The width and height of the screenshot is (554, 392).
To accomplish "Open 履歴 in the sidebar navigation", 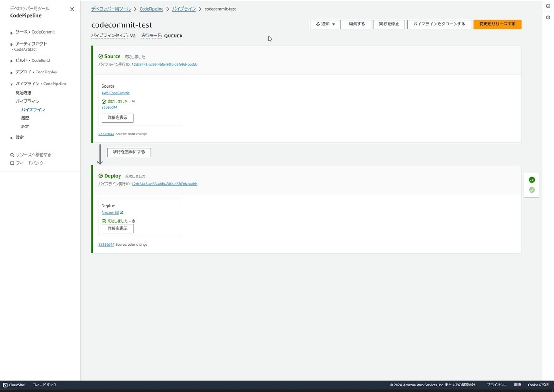I will pos(24,118).
